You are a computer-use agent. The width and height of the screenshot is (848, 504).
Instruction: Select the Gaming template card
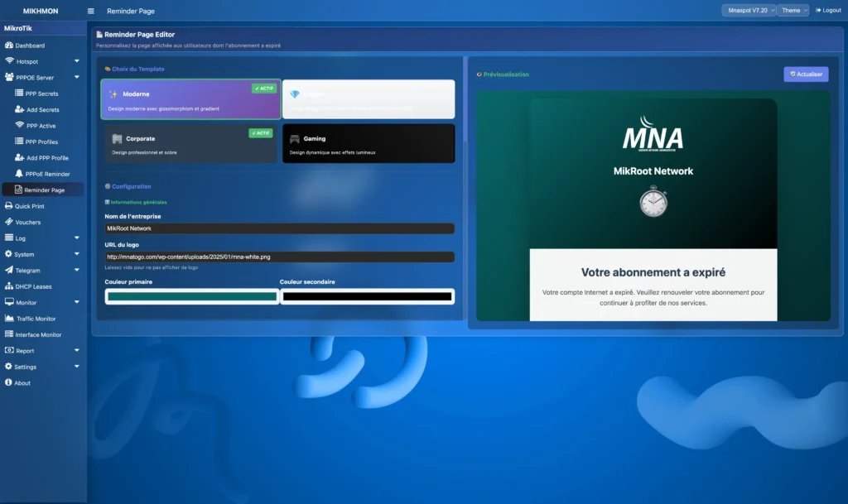pyautogui.click(x=368, y=144)
